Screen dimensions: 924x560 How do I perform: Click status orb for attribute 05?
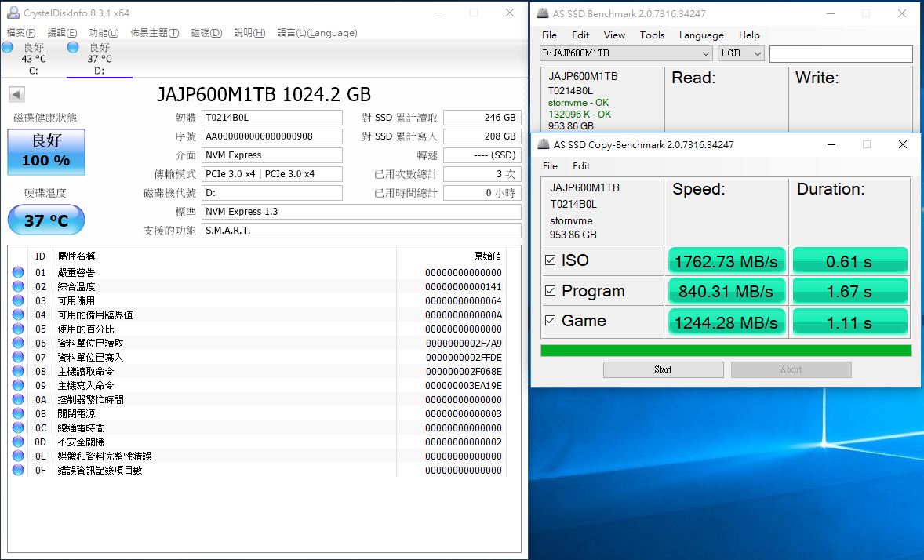pos(18,329)
